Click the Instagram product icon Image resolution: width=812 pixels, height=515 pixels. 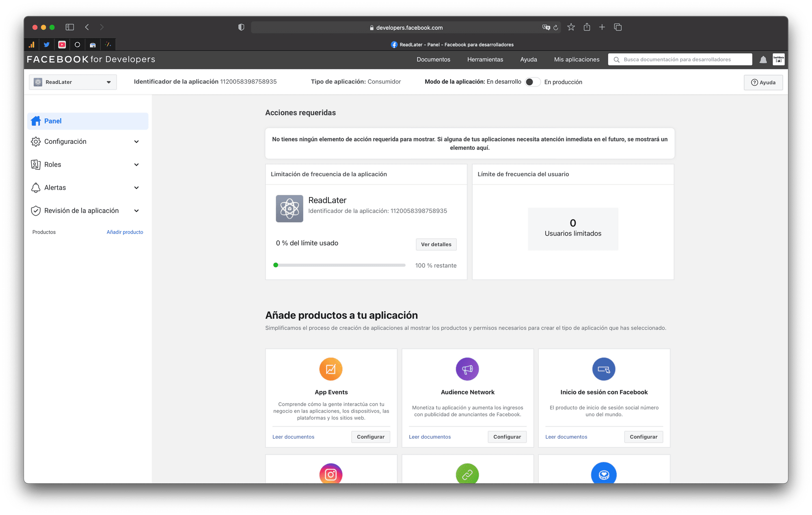(331, 474)
